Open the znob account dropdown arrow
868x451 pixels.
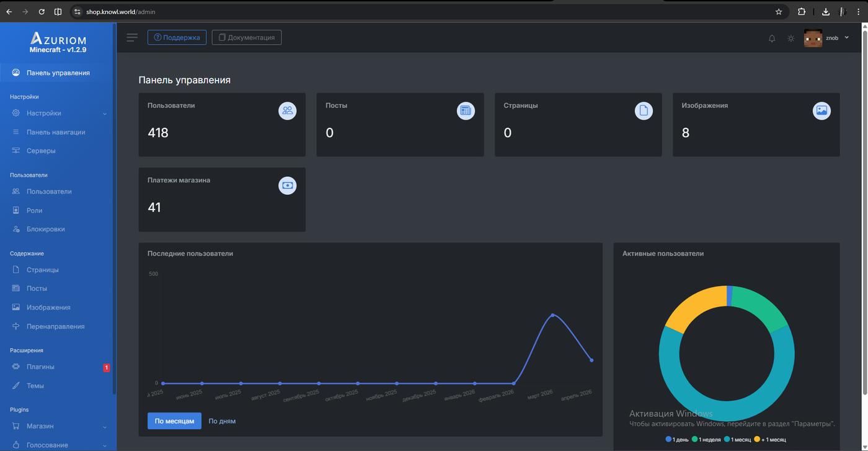(x=847, y=38)
